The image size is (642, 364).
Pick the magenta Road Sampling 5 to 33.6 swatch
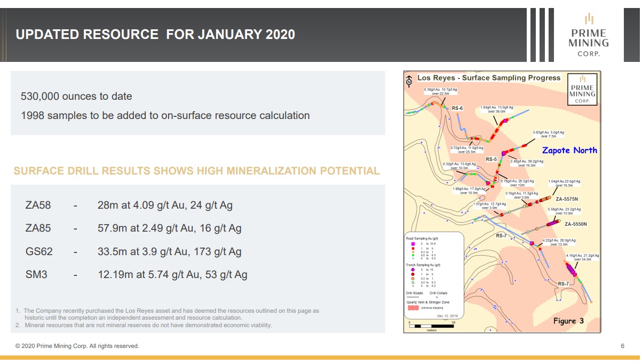click(x=414, y=244)
